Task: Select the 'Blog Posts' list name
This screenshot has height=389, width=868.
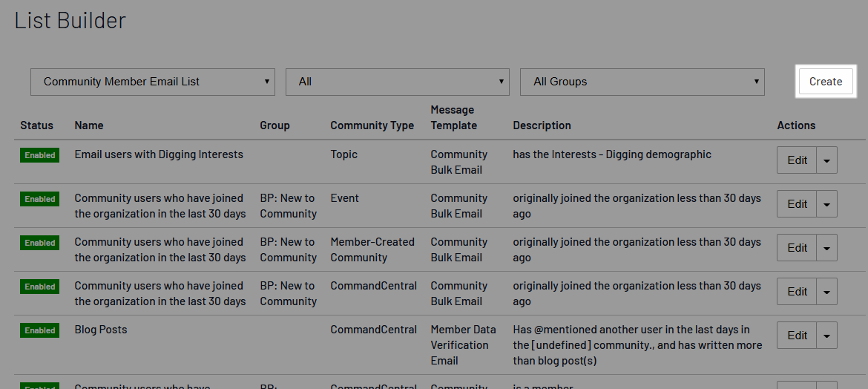Action: (x=101, y=330)
